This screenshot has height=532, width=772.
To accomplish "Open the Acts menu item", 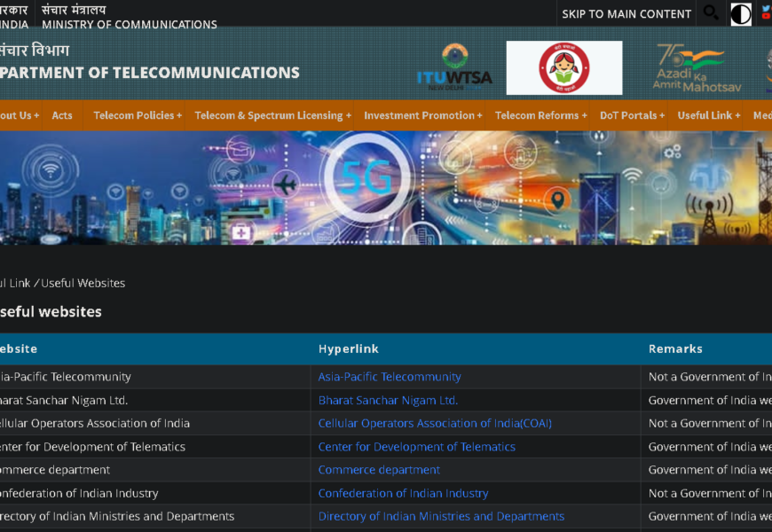I will [x=62, y=115].
